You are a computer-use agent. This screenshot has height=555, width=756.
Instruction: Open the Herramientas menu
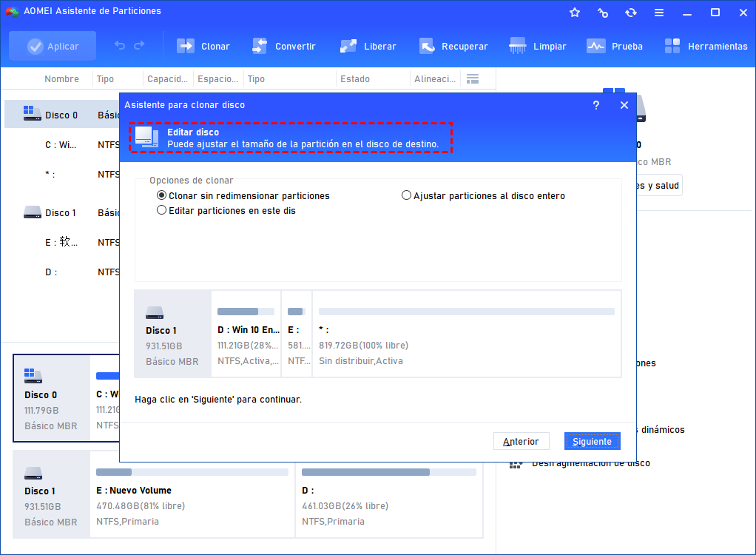(706, 46)
